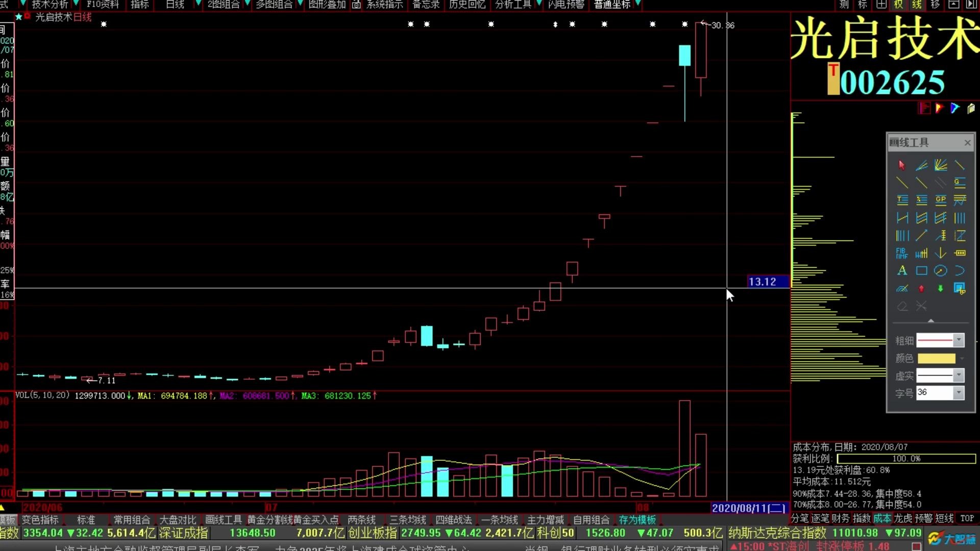Select the price label tag tool
Viewport: 980px width, 551px height.
point(960,253)
